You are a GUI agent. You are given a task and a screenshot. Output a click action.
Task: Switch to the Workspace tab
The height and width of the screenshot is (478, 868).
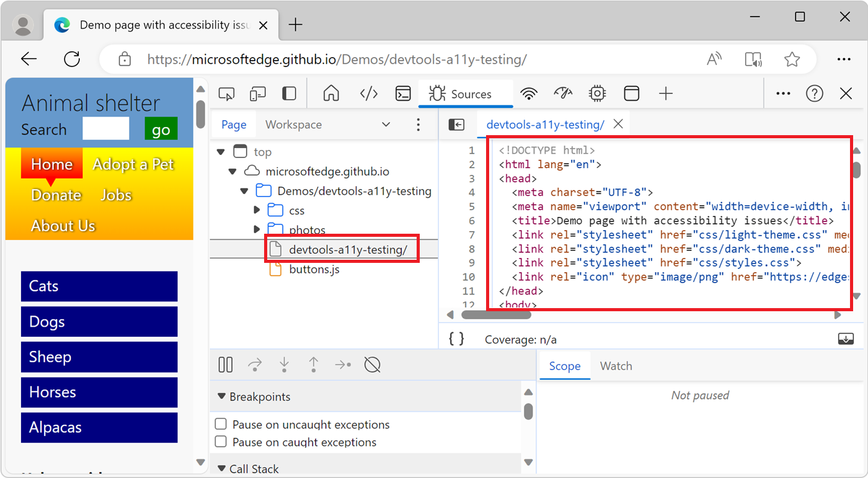(x=293, y=124)
